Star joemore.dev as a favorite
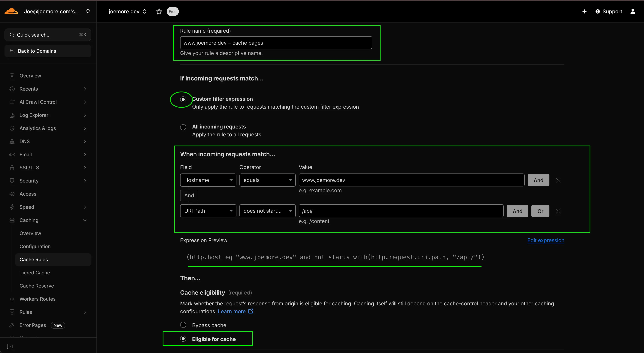Screen dimensions: 644x353 (159, 11)
